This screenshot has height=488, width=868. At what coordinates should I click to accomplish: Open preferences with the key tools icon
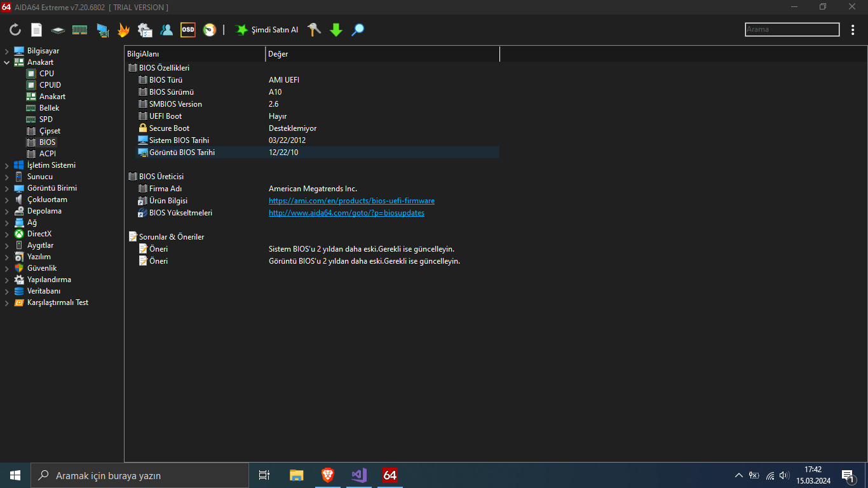point(315,30)
